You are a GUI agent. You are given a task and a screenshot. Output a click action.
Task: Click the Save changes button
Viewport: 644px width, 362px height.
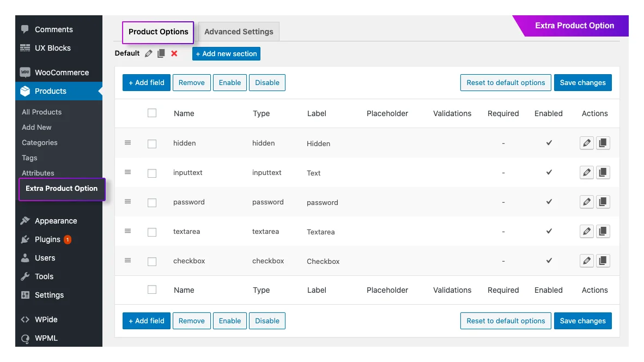[x=582, y=82]
